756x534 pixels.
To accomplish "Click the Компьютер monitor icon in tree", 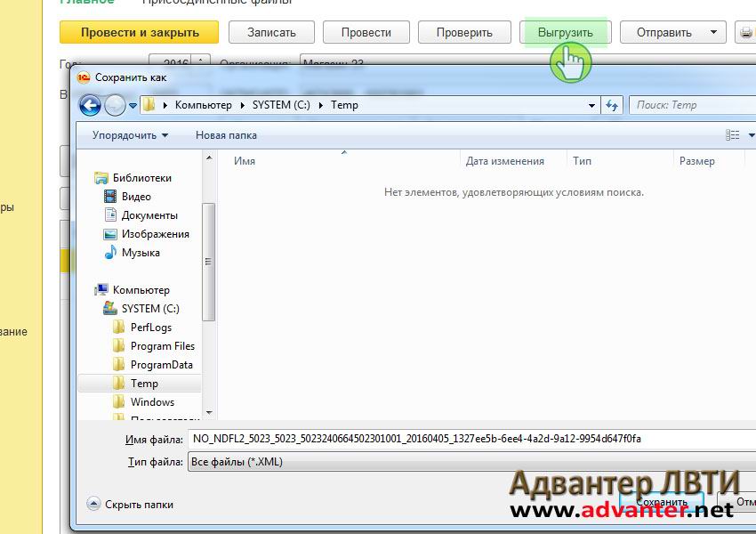I will click(101, 289).
